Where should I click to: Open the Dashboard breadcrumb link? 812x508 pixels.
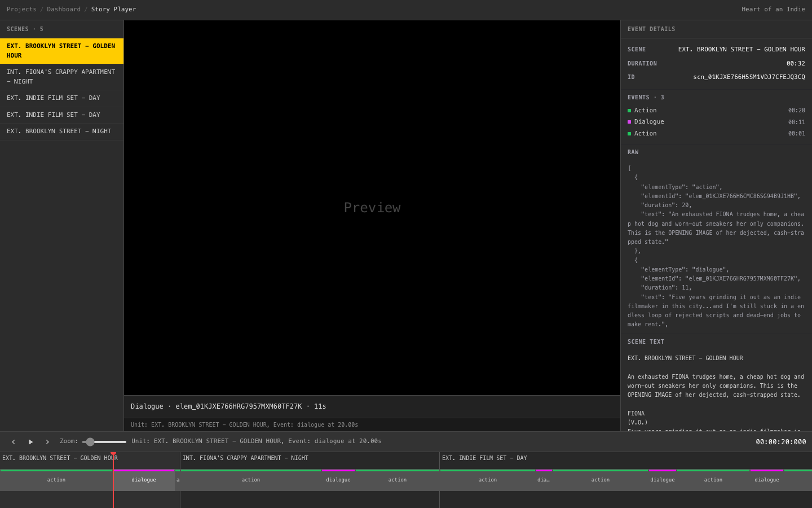click(x=64, y=9)
